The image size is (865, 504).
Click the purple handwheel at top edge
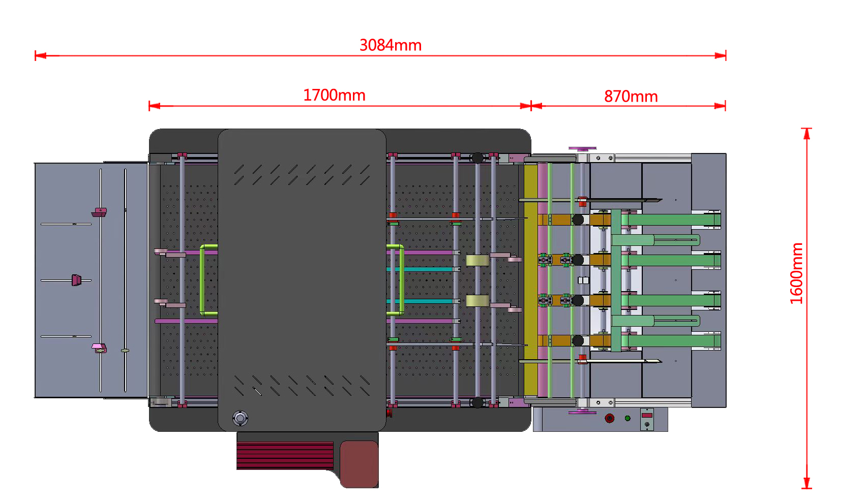582,148
